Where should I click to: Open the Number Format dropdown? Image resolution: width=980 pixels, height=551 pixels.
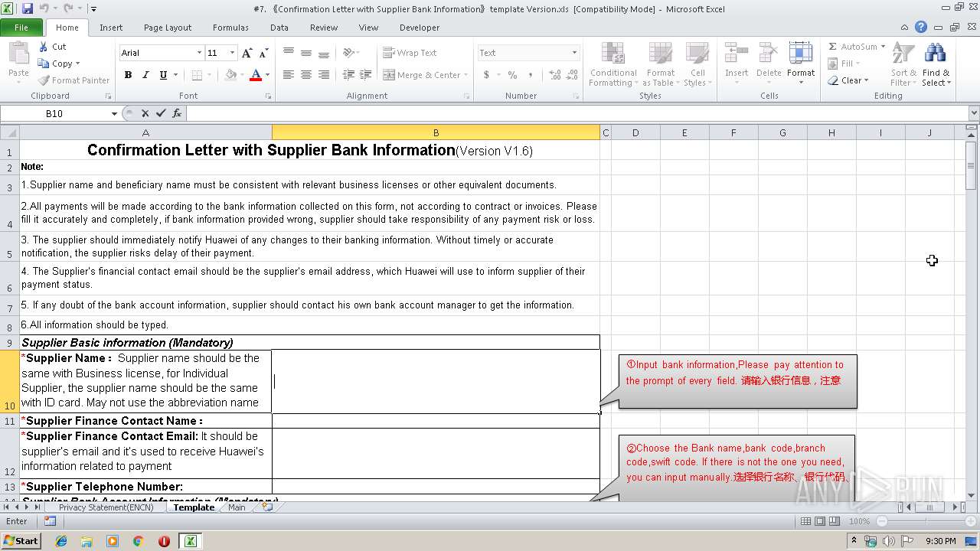574,53
